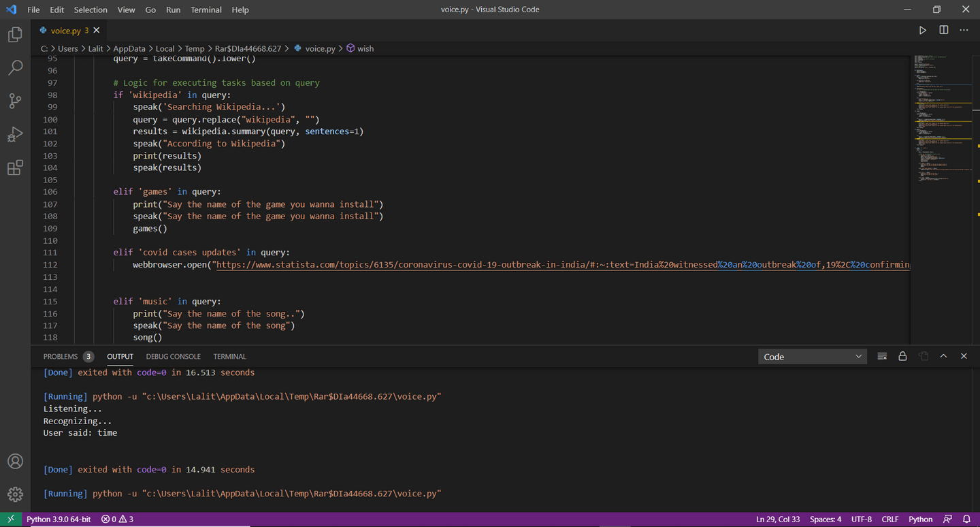Open the Manage gear menu
The width and height of the screenshot is (980, 527).
click(x=15, y=494)
